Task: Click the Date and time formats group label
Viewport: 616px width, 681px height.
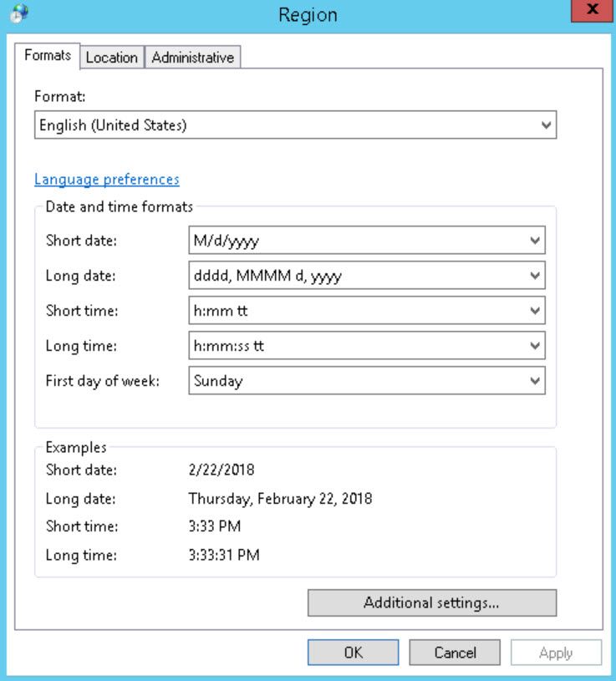Action: click(119, 206)
